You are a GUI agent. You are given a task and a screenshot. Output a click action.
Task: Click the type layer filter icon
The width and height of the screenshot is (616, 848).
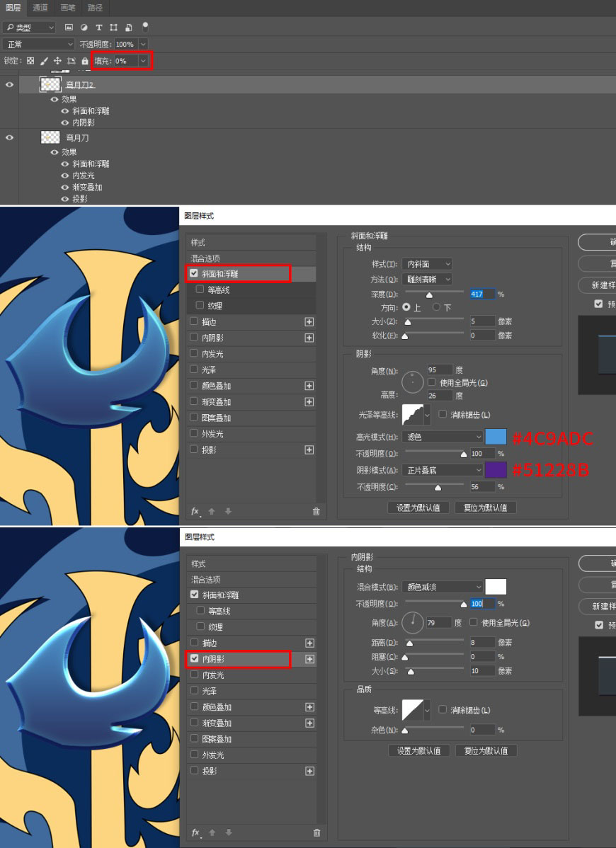(x=99, y=28)
